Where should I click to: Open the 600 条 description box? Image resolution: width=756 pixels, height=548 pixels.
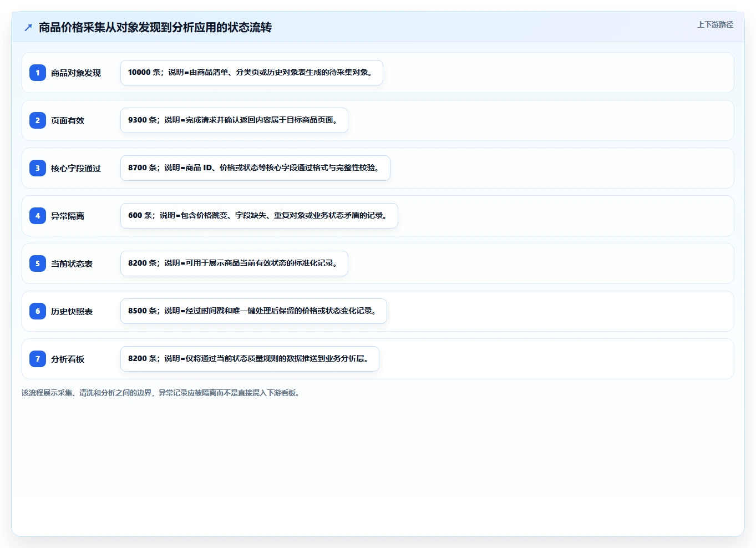(259, 216)
